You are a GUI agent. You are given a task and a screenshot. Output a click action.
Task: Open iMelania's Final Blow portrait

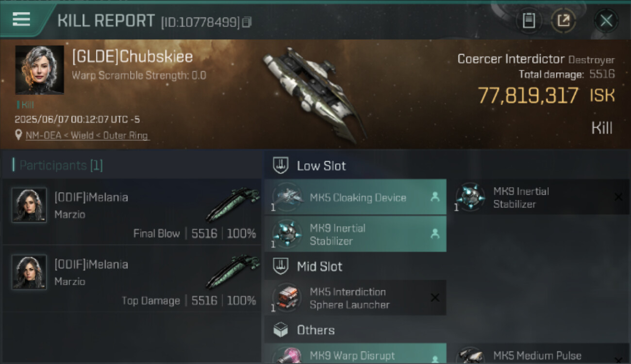tap(29, 205)
